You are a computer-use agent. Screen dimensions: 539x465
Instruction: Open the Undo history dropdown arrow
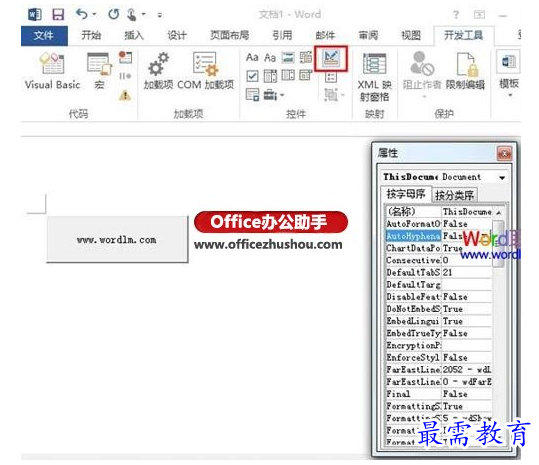[x=95, y=14]
